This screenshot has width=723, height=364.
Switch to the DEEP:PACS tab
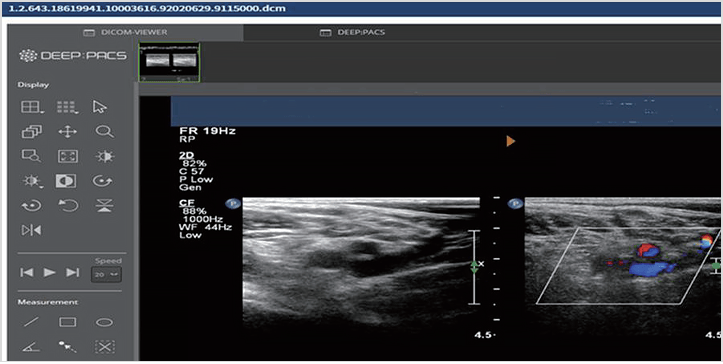[352, 32]
